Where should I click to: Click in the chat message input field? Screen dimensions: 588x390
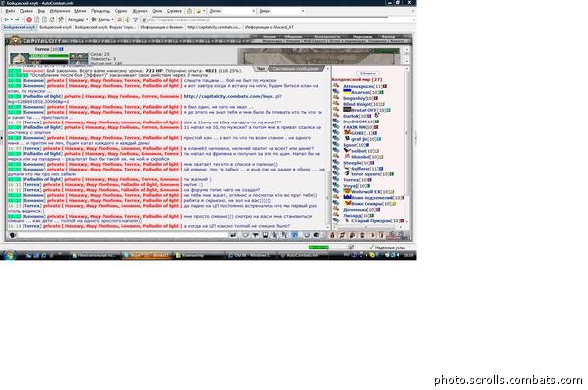122,235
